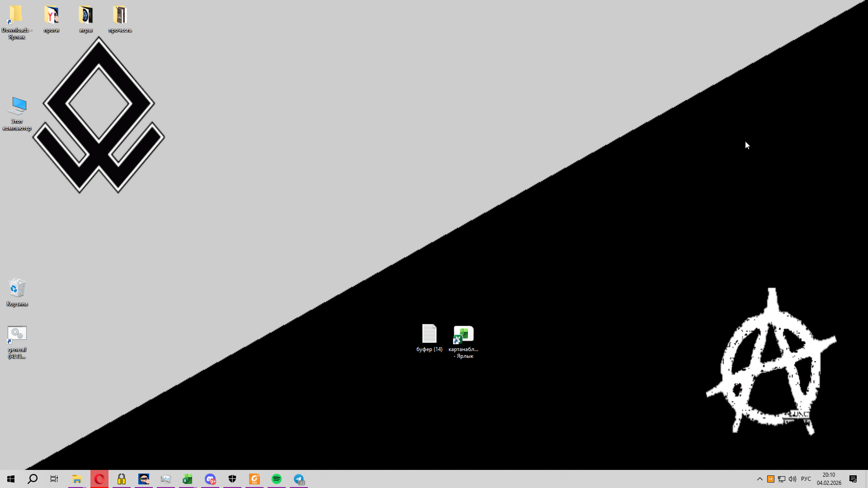Launch Spotify from the taskbar
The height and width of the screenshot is (488, 868).
[277, 479]
